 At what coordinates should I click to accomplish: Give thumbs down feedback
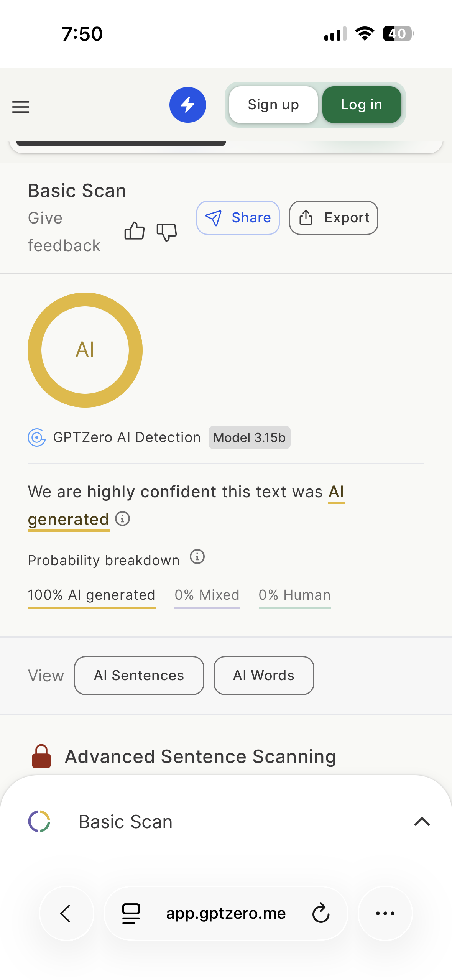point(167,232)
